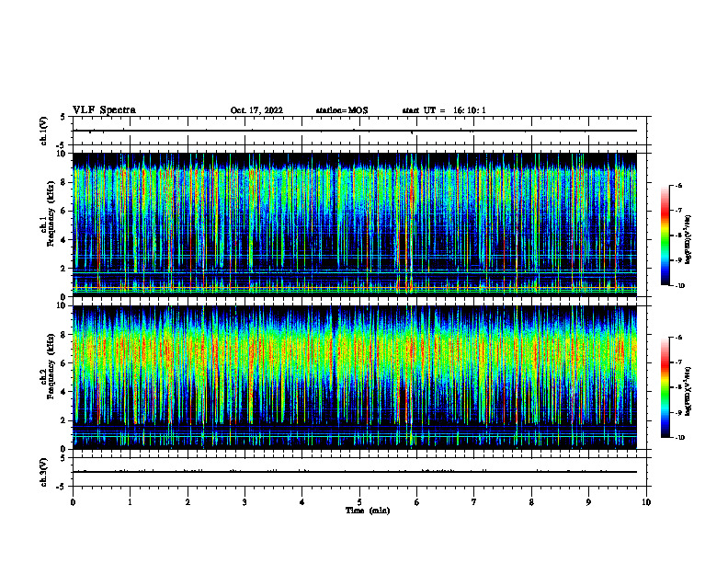Click the "4" kHz tick of ch.1 spectrogram

click(64, 240)
